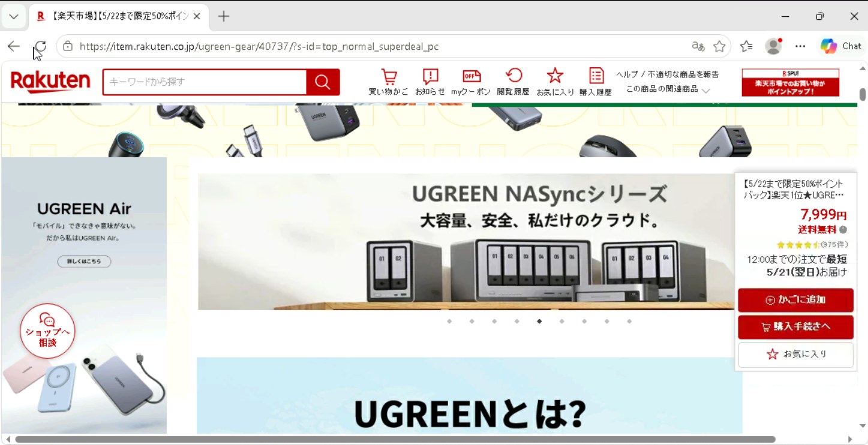Select the seventh carousel dot
This screenshot has width=868, height=445.
click(x=584, y=321)
